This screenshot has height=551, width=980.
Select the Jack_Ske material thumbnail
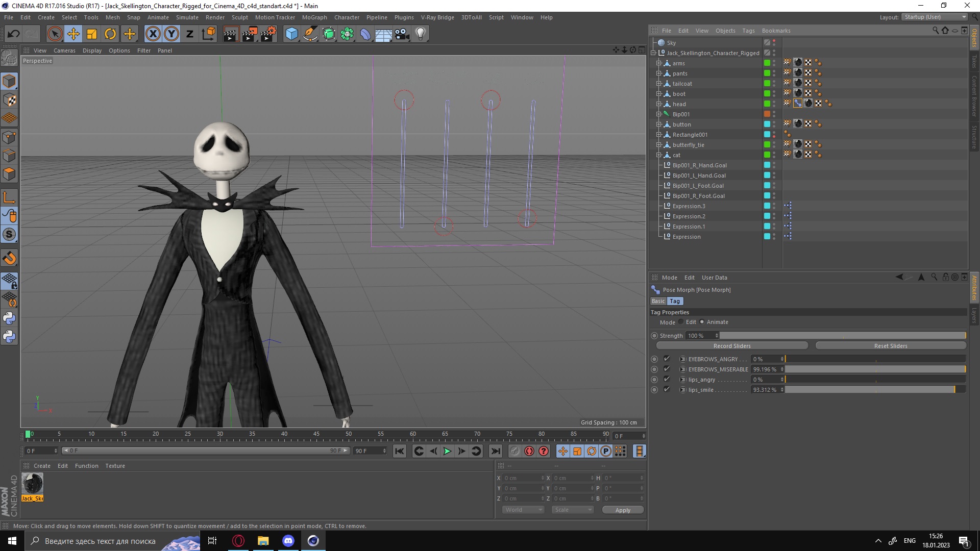(33, 484)
